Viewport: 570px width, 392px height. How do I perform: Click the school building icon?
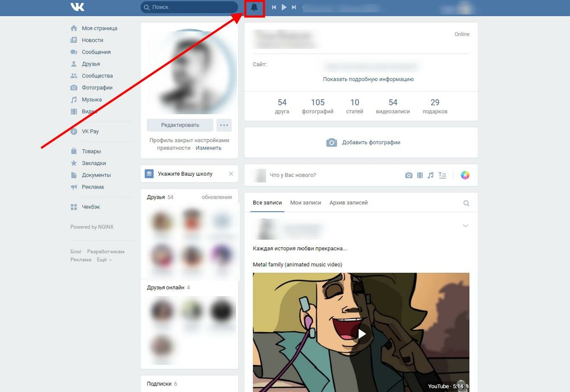point(149,174)
